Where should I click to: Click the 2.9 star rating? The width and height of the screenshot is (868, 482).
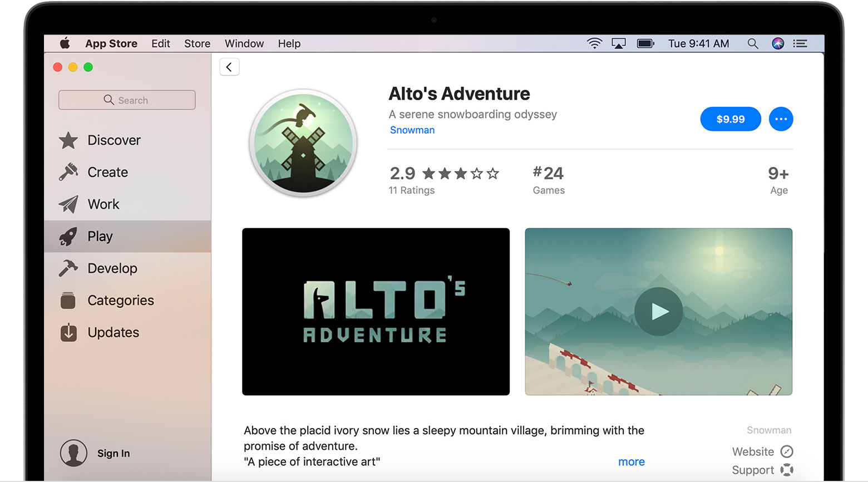point(445,174)
